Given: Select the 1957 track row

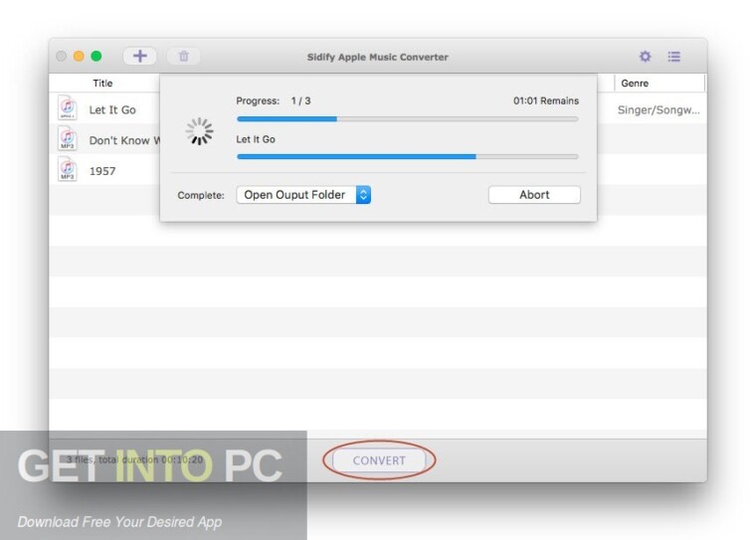Looking at the screenshot, I should pos(104,171).
